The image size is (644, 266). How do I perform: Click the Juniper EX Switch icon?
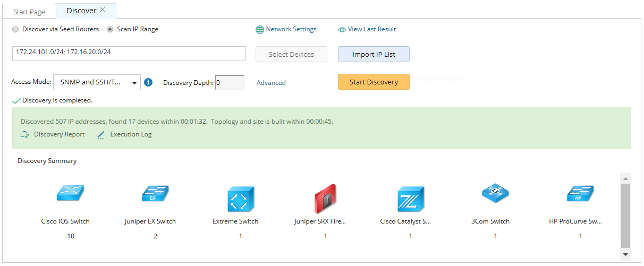pos(155,194)
